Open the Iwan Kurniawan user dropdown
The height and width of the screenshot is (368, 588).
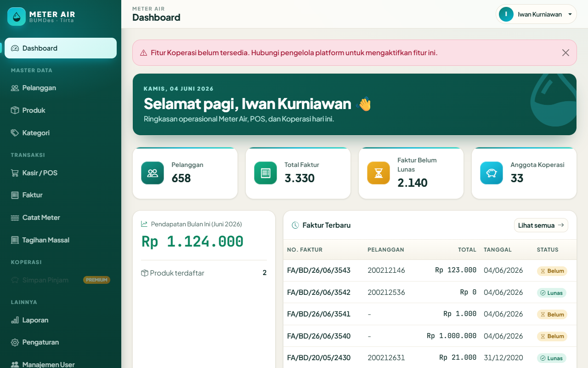(x=536, y=14)
